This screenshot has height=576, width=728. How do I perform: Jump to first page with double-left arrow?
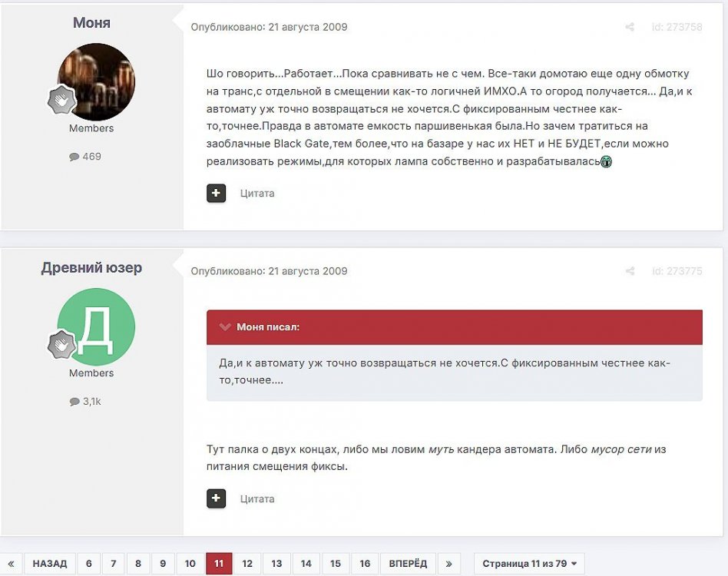(12, 564)
